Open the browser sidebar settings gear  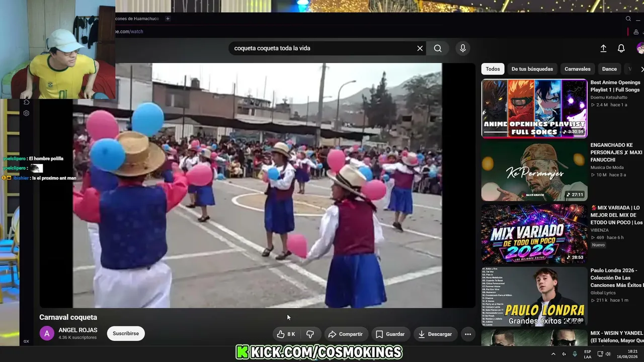coord(26,113)
